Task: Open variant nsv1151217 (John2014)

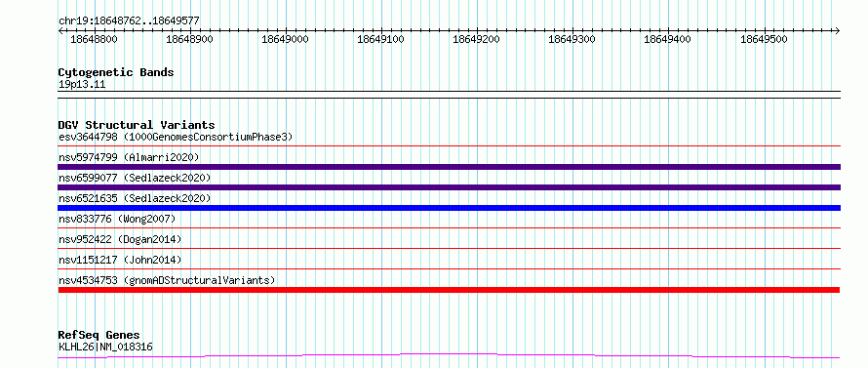Action: point(120,260)
